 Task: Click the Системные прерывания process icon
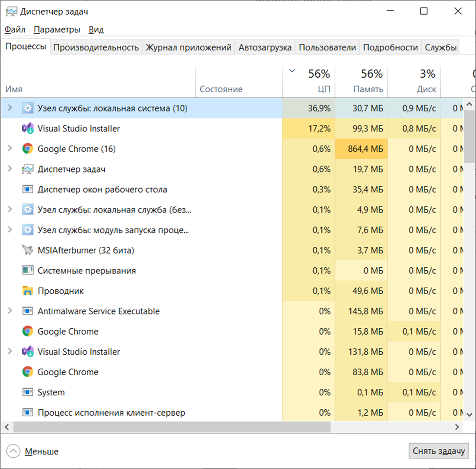27,270
